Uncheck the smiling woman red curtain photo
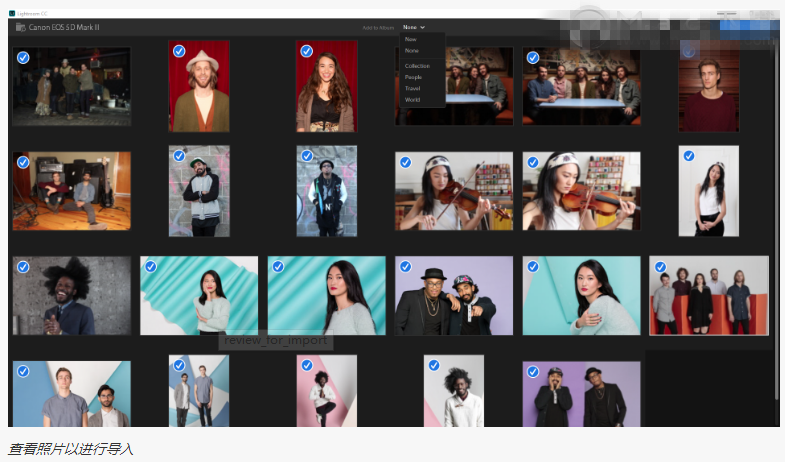The width and height of the screenshot is (785, 462). coord(306,51)
